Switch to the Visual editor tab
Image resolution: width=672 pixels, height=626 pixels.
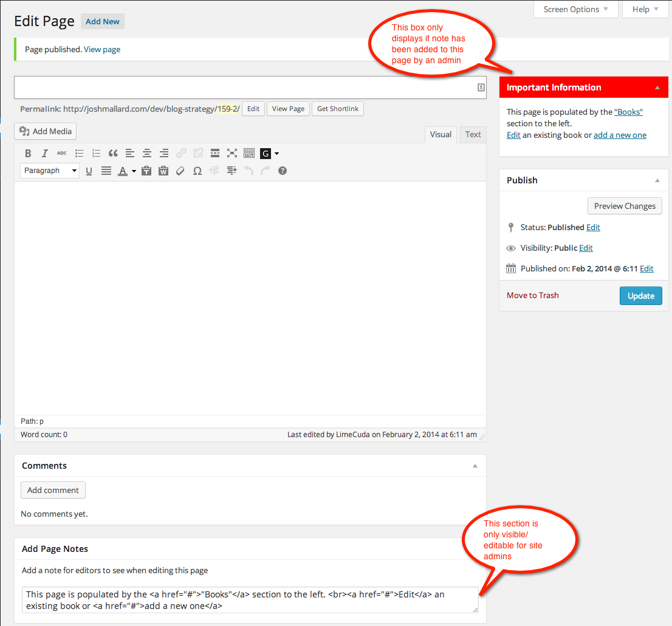click(x=441, y=134)
